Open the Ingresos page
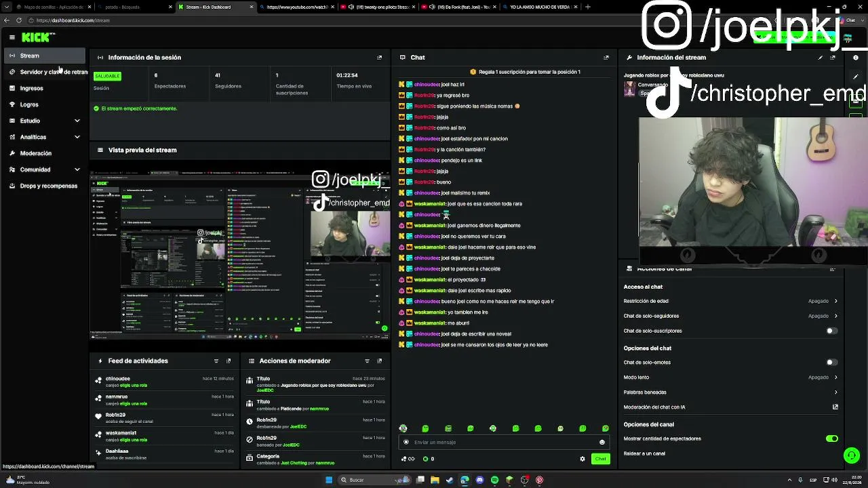 tap(45, 88)
